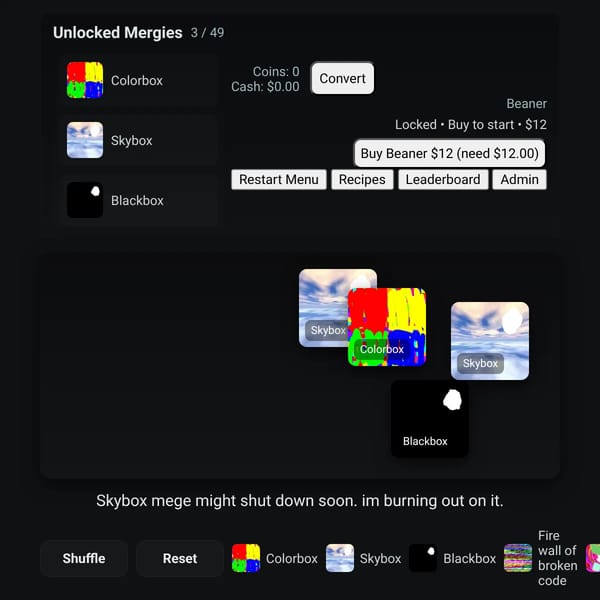Open the Recipes list

362,179
